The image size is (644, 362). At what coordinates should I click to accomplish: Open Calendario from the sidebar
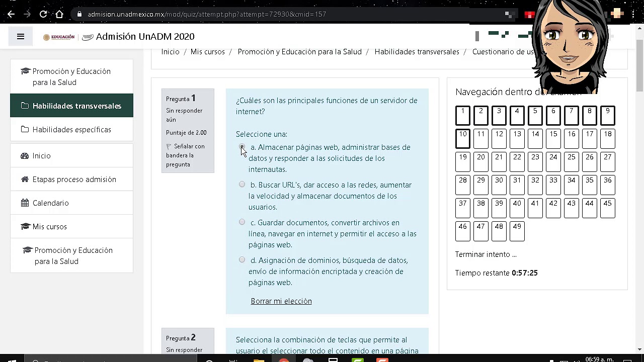(71, 203)
